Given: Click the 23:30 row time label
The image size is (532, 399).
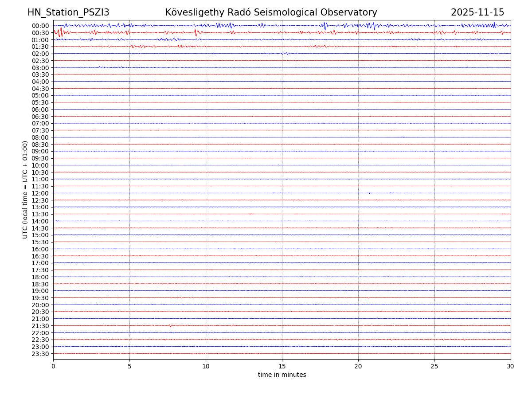Looking at the screenshot, I should tap(40, 354).
